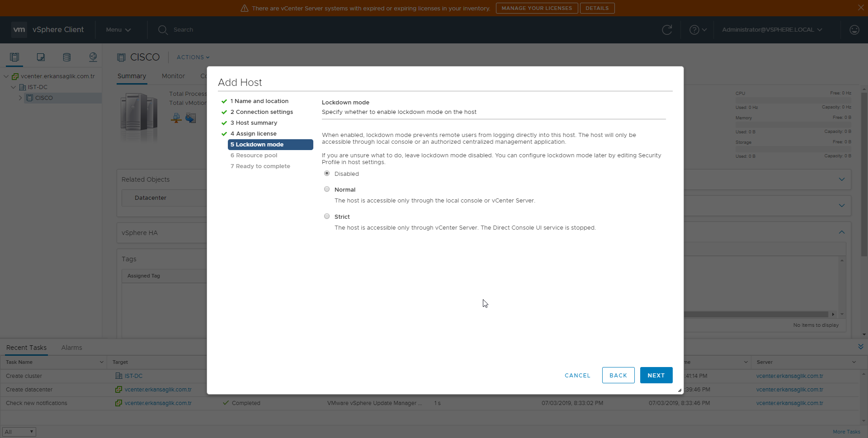Expand the Administrator@VSPHERE.LOCAL user menu
Viewport: 868px width, 438px height.
[772, 30]
